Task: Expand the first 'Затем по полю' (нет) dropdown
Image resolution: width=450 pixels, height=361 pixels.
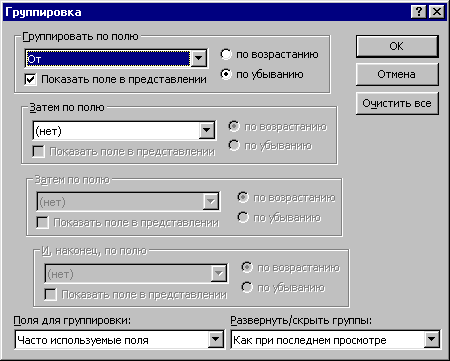Action: pyautogui.click(x=207, y=130)
